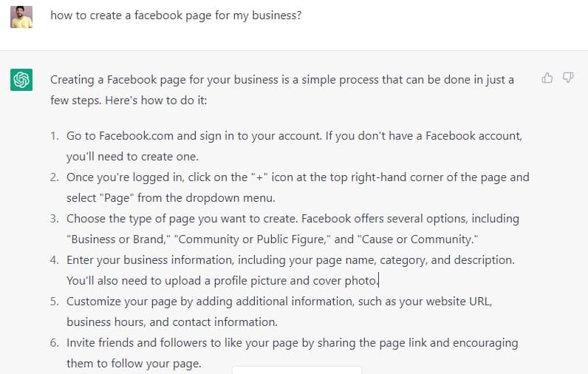Select the user question about facebook page
Viewport: 588px width, 374px height.
click(x=176, y=16)
